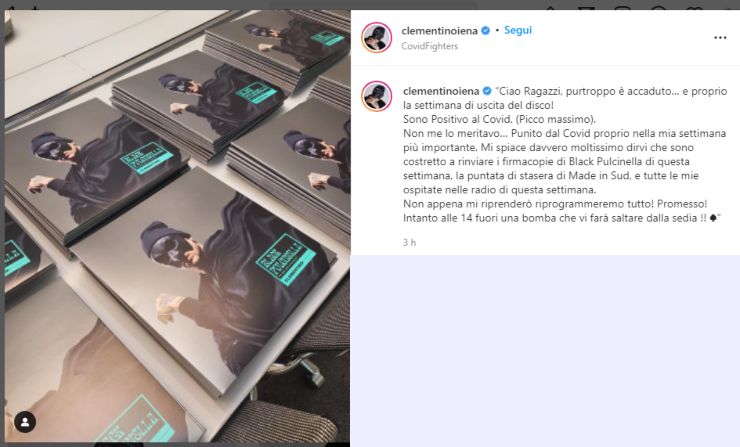
Task: Click clementinoiena username in the caption
Action: point(441,91)
